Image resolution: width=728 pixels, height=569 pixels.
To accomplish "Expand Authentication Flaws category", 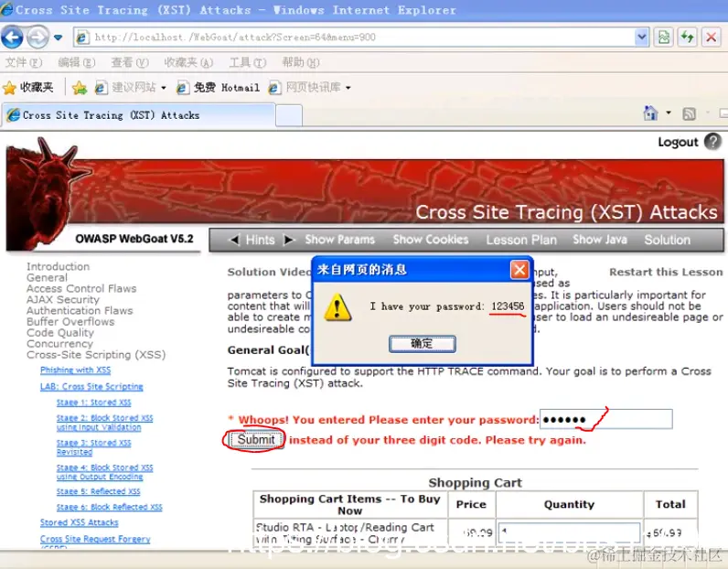I will [80, 311].
